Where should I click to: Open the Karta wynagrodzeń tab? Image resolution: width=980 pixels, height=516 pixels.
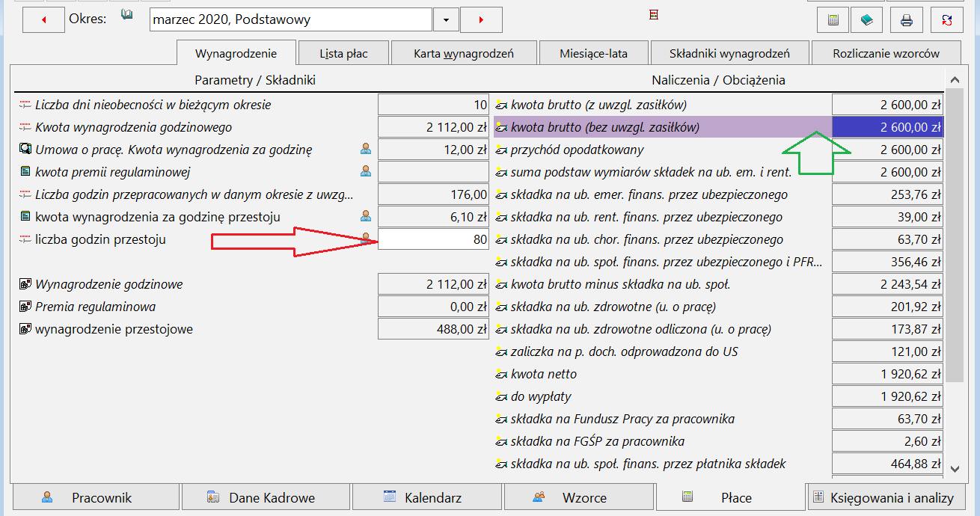[464, 53]
